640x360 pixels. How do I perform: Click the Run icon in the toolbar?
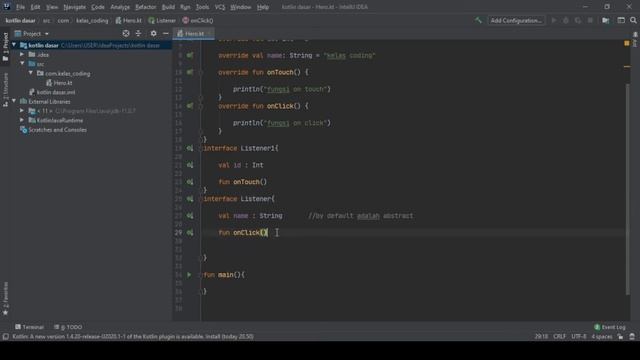point(554,20)
